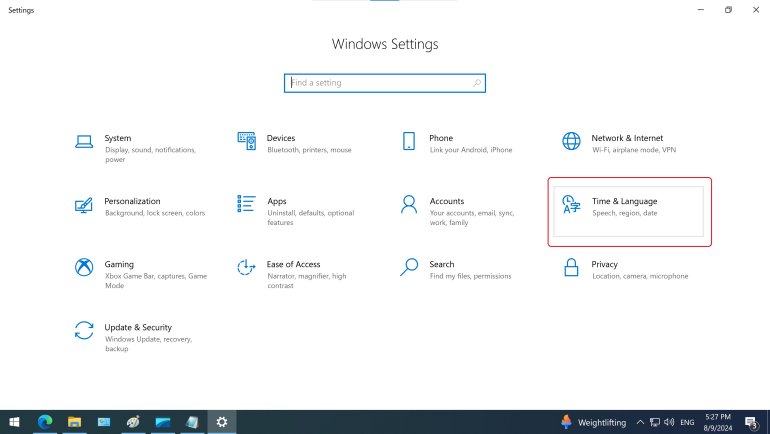Launch Microsoft Edge from the taskbar
The height and width of the screenshot is (434, 770).
pyautogui.click(x=45, y=422)
